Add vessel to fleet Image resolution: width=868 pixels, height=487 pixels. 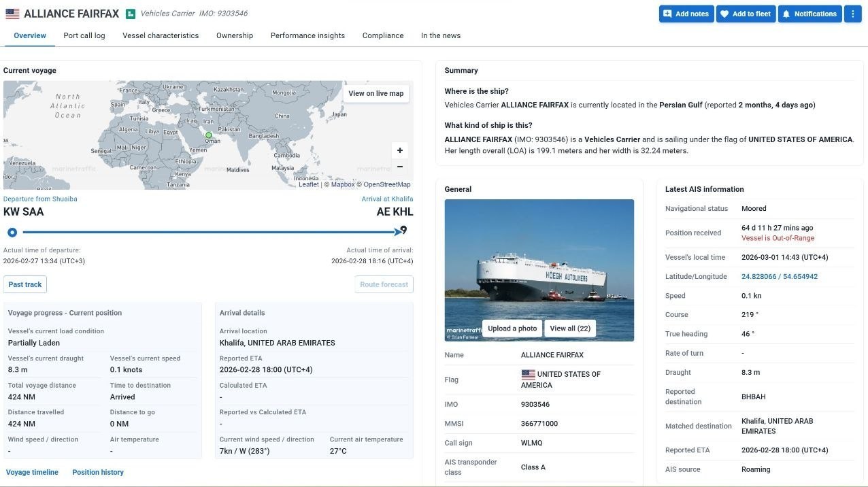pos(746,14)
